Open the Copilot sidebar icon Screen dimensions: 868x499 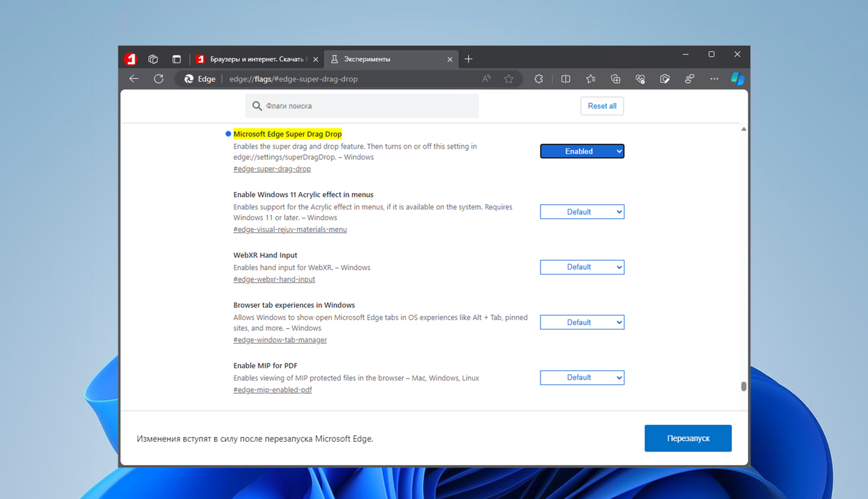coord(738,79)
